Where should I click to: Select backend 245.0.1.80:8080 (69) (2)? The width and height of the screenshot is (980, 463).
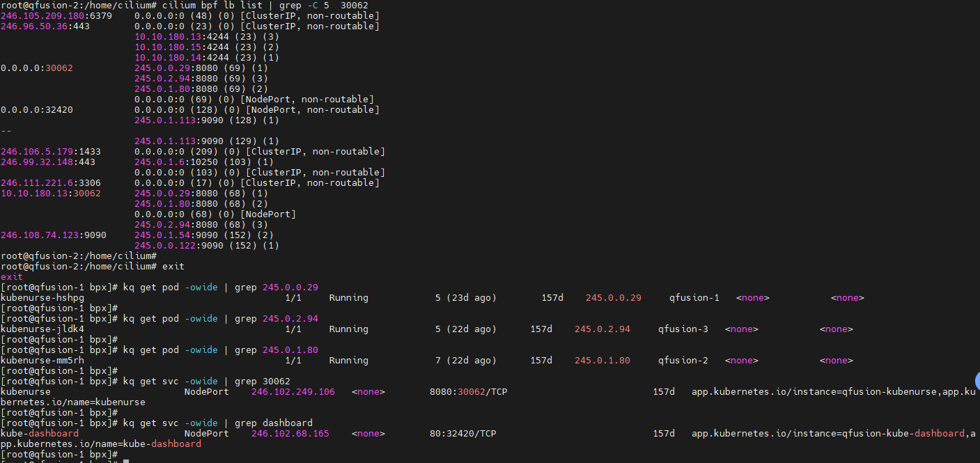pos(201,88)
